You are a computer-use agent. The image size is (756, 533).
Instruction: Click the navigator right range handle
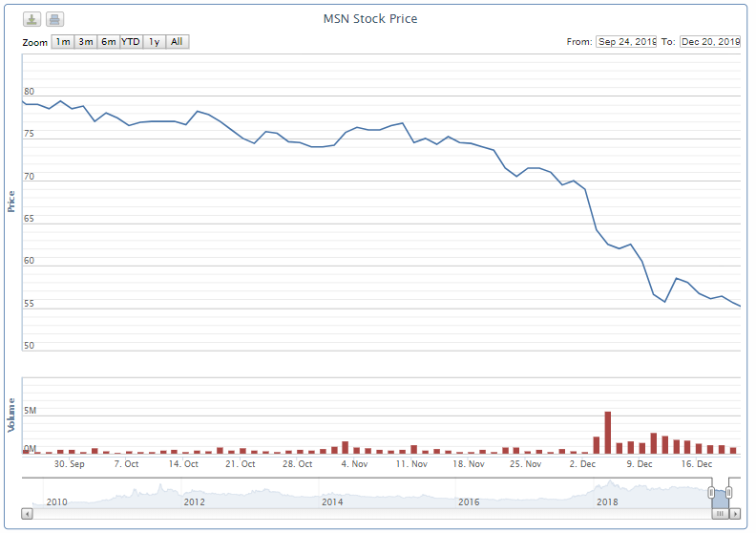[x=728, y=493]
